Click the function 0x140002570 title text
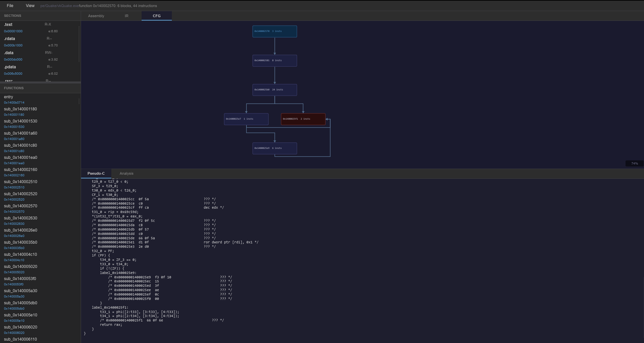 [118, 6]
